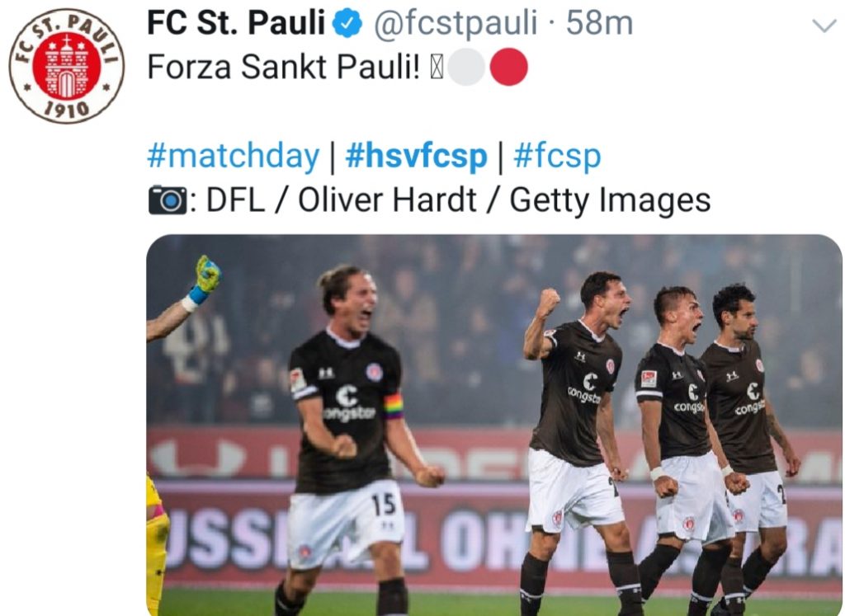Open the 58m tweet timestamp
The width and height of the screenshot is (845, 616).
point(599,24)
